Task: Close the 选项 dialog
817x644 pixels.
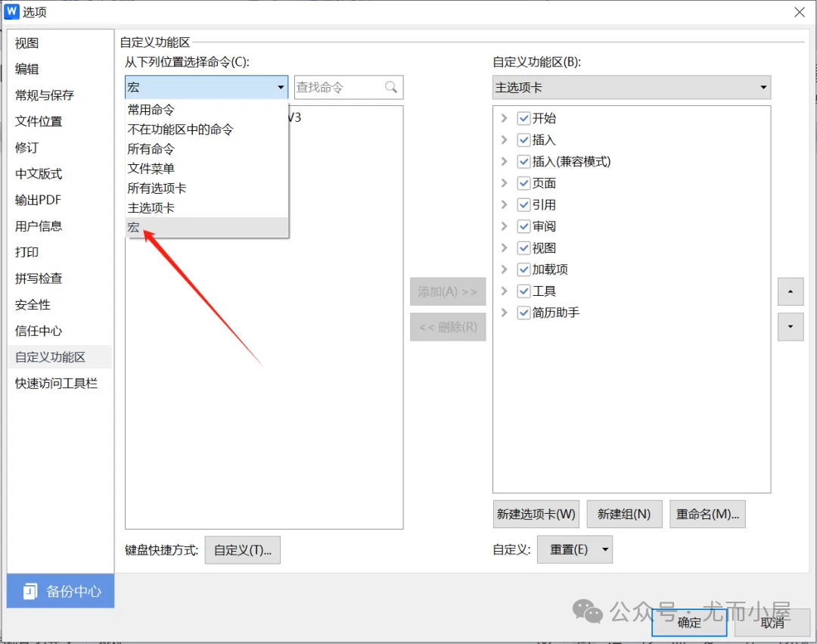Action: (x=800, y=12)
